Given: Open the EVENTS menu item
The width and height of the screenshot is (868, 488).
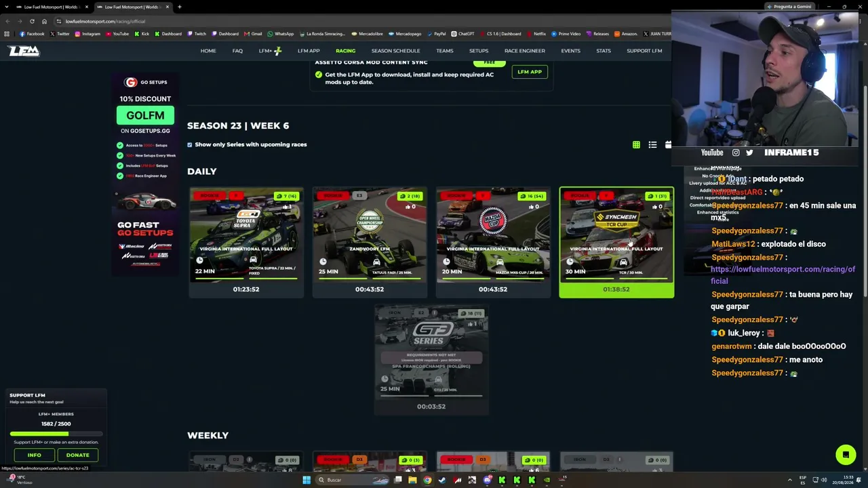Looking at the screenshot, I should tap(570, 51).
